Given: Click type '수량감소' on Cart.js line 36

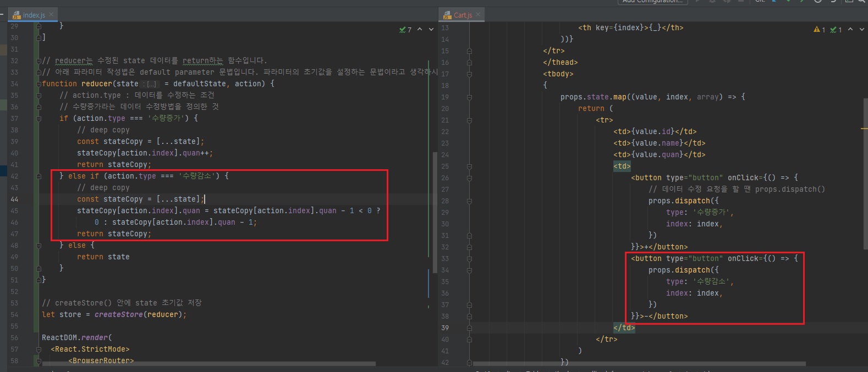Looking at the screenshot, I should tap(700, 282).
